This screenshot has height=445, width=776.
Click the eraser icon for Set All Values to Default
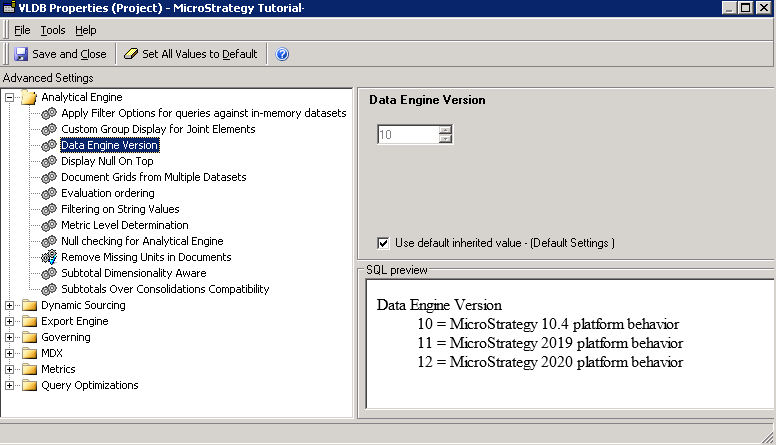[131, 54]
